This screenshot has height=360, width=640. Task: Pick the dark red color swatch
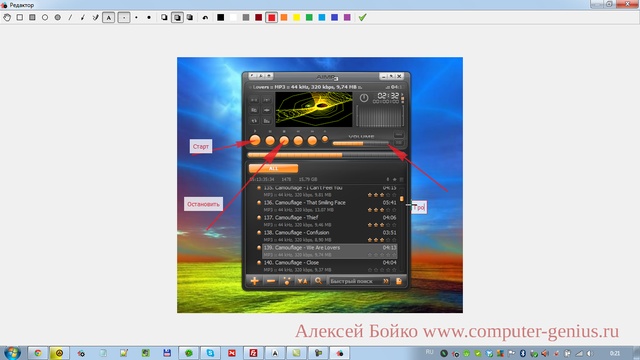pyautogui.click(x=258, y=18)
